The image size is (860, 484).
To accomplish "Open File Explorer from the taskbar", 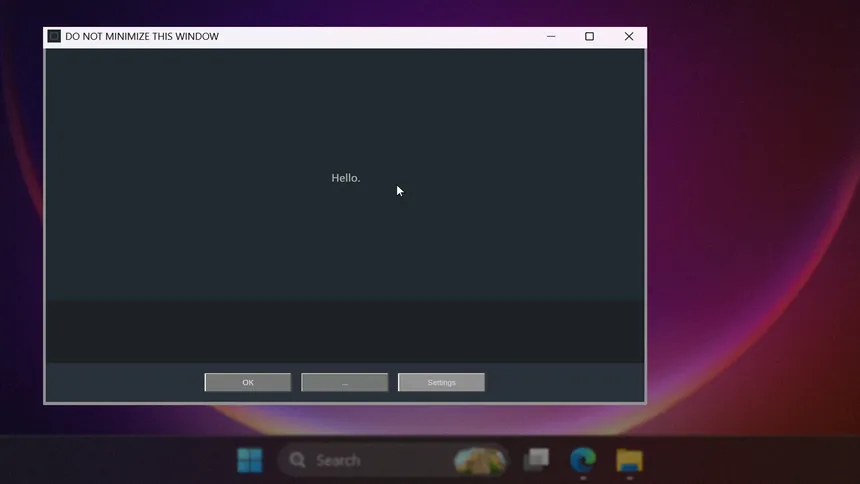I will tap(629, 460).
